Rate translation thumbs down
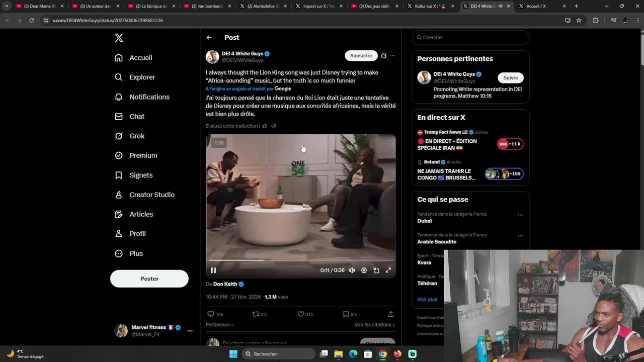 coord(274,126)
